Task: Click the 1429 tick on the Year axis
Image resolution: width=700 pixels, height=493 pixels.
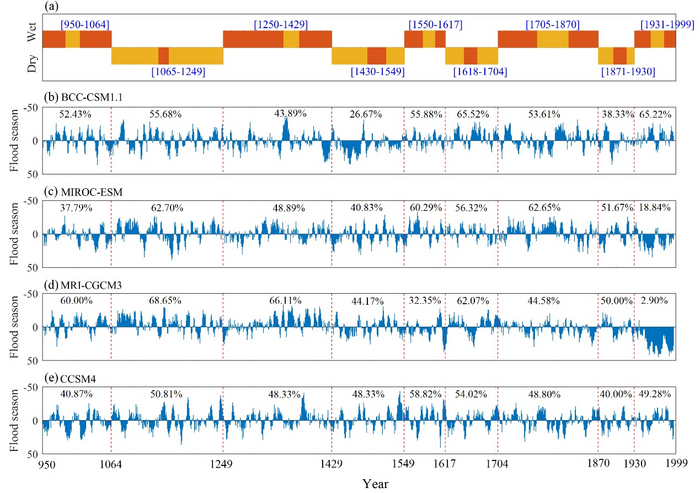Action: tap(332, 464)
